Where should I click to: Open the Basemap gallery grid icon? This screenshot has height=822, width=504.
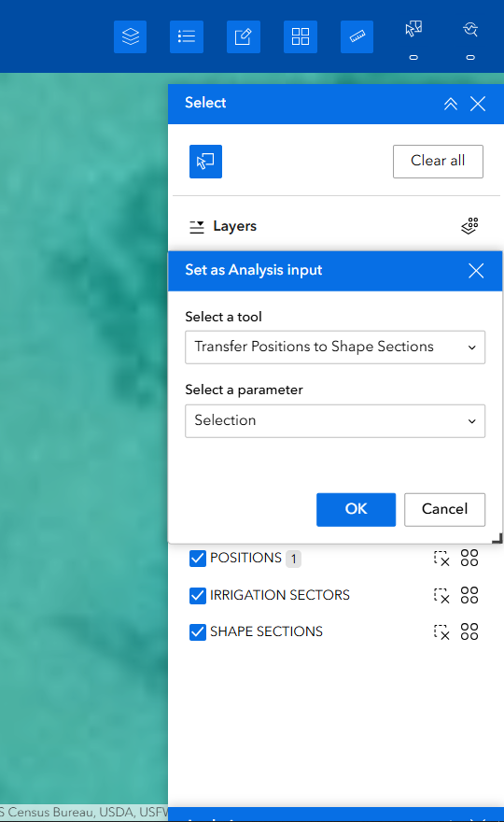301,36
